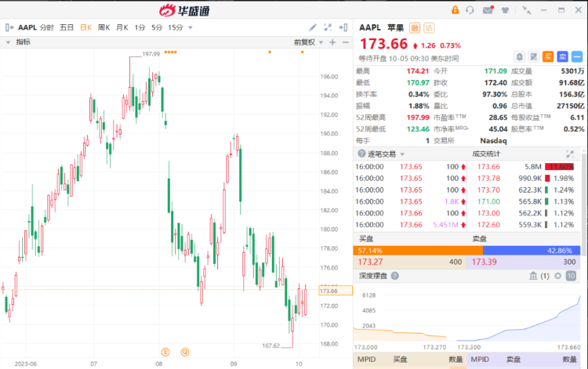Collapse the left side panel
The width and height of the screenshot is (588, 369).
tap(9, 27)
